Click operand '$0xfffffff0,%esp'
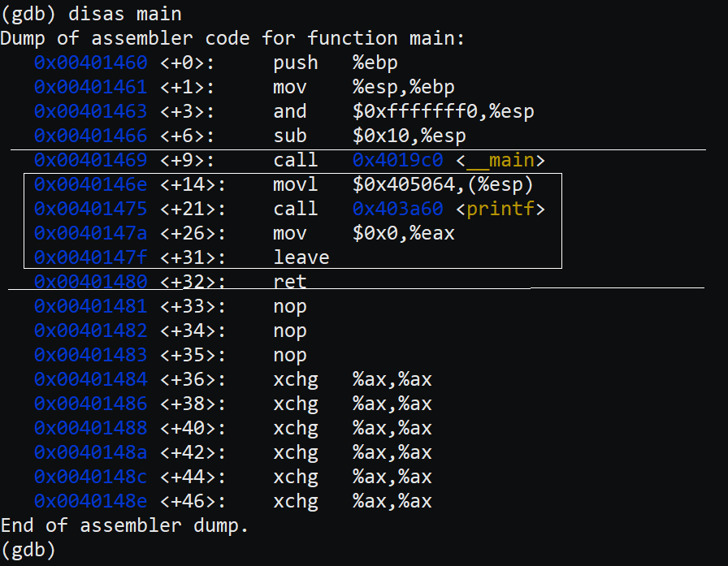The width and height of the screenshot is (728, 566). point(444,111)
